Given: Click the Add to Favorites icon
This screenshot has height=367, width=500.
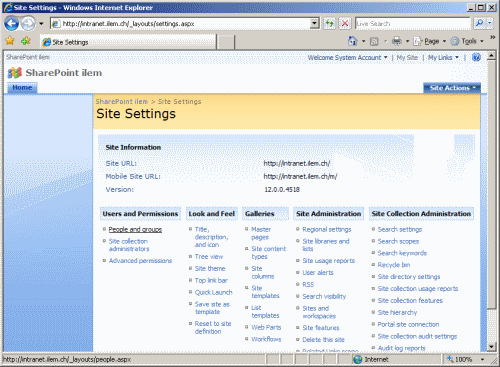Looking at the screenshot, I should click(x=26, y=41).
